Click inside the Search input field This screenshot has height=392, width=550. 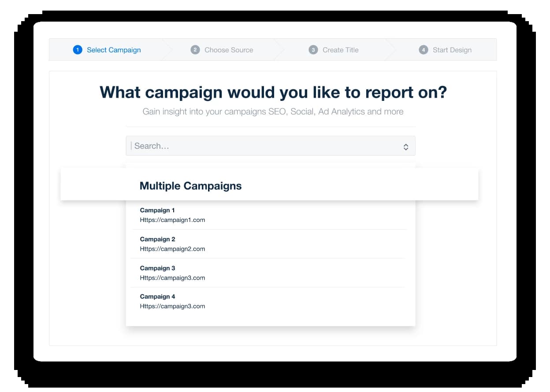tap(220, 146)
